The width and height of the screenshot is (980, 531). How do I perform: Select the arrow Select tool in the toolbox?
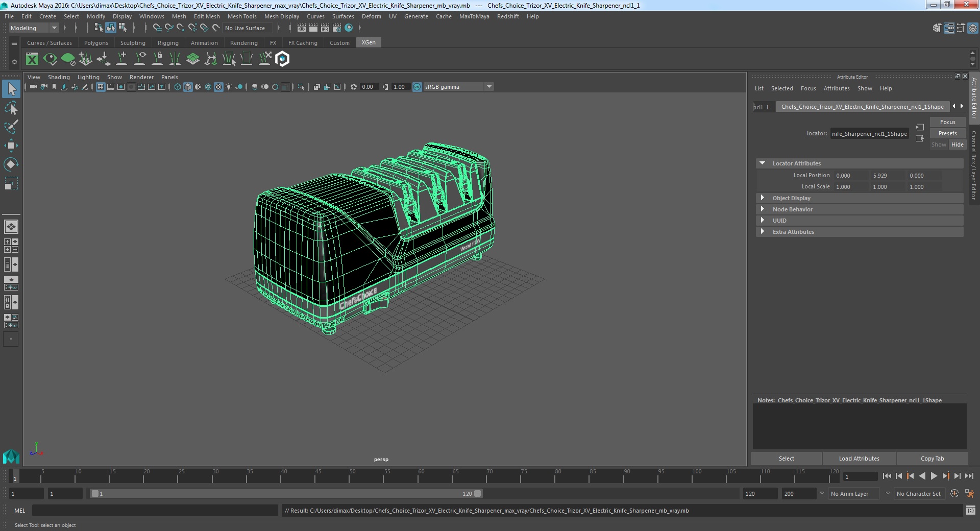tap(11, 89)
